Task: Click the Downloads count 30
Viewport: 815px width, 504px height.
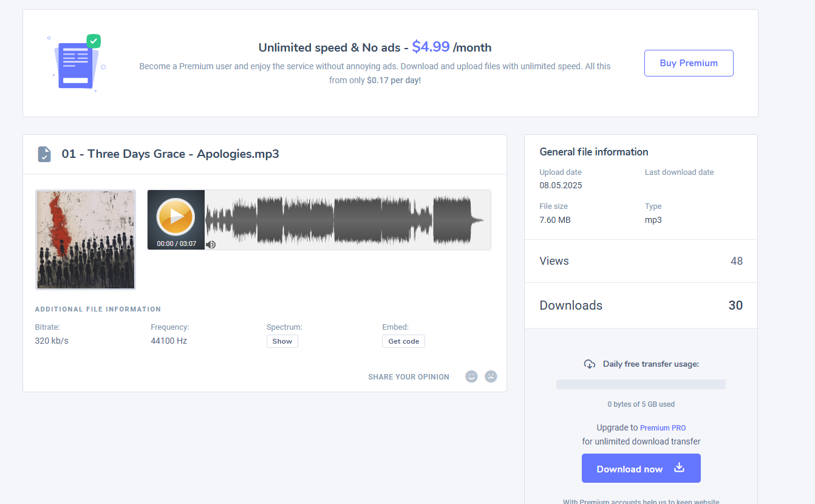Action: pos(735,305)
